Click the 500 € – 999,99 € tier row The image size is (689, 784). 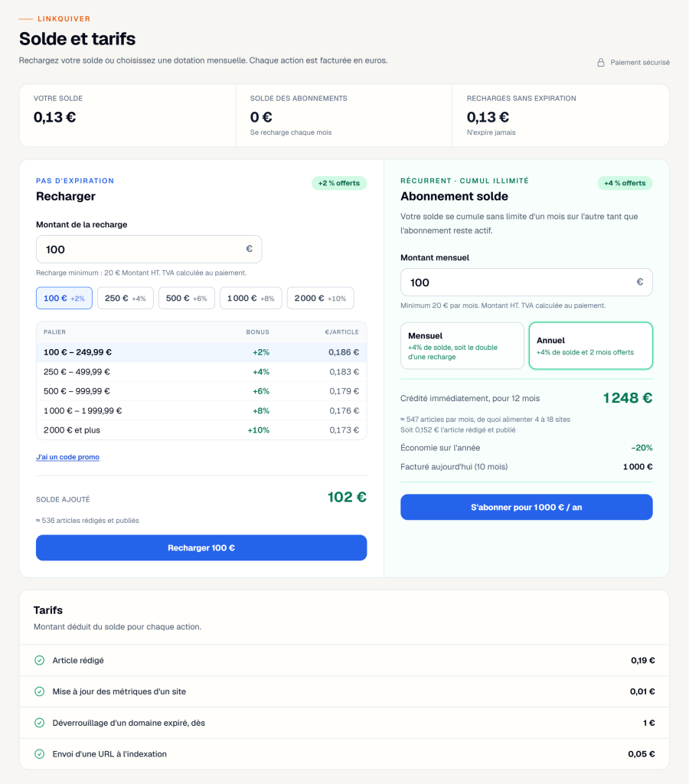click(201, 391)
